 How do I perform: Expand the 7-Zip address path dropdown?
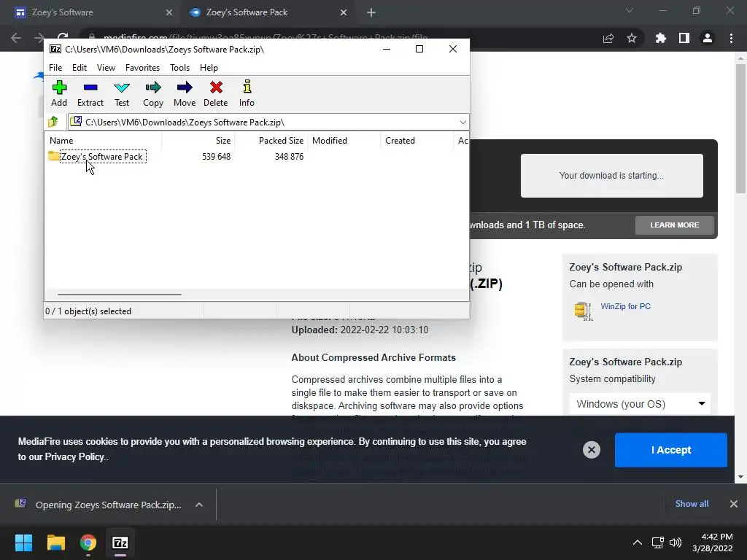[462, 122]
